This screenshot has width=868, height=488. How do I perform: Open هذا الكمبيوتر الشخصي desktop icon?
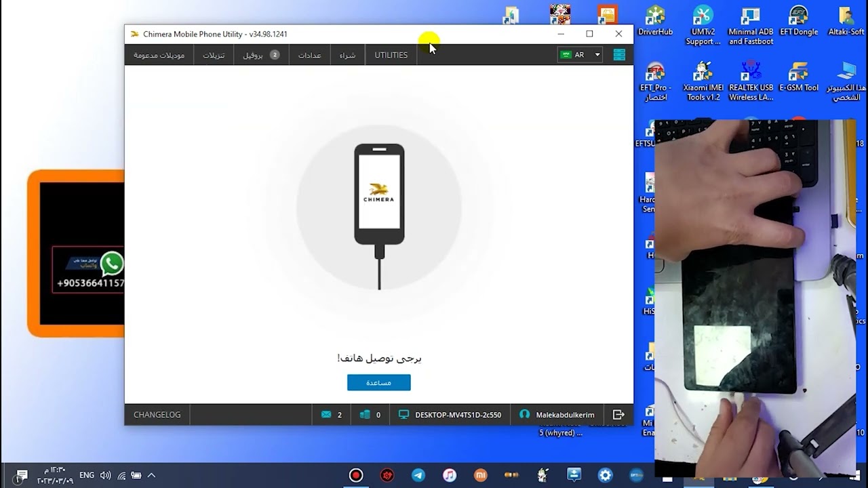(846, 81)
